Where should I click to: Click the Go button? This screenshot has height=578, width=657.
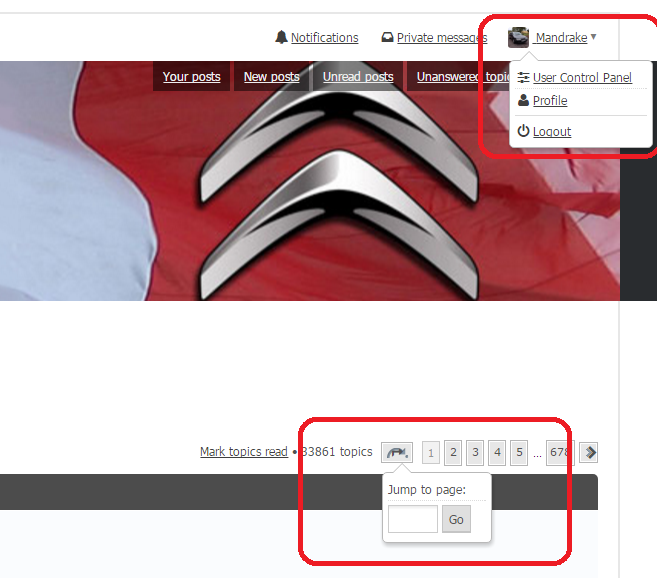456,519
